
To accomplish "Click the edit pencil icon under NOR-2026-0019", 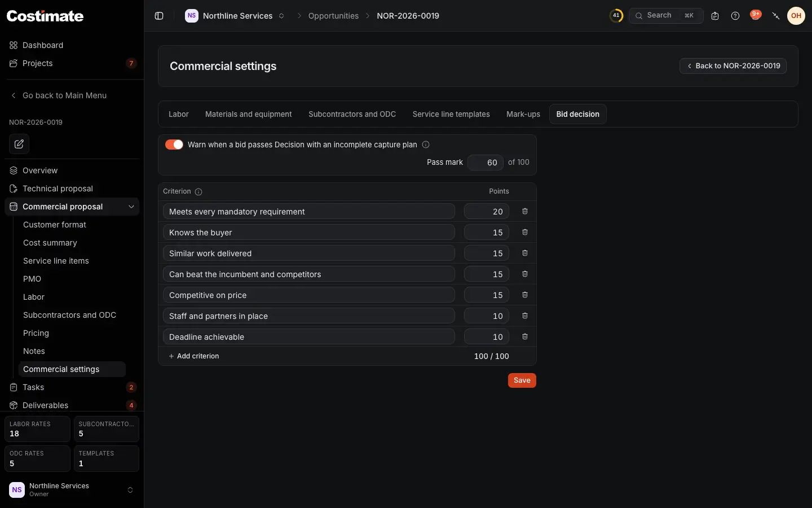I will click(x=19, y=144).
